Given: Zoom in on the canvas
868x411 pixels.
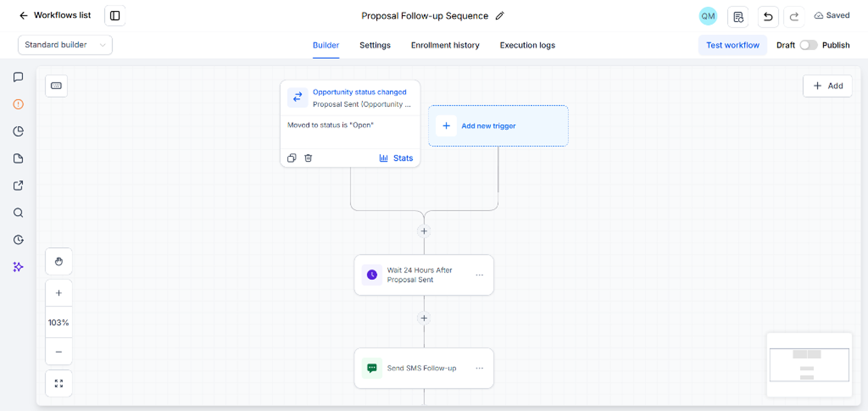Looking at the screenshot, I should (59, 293).
